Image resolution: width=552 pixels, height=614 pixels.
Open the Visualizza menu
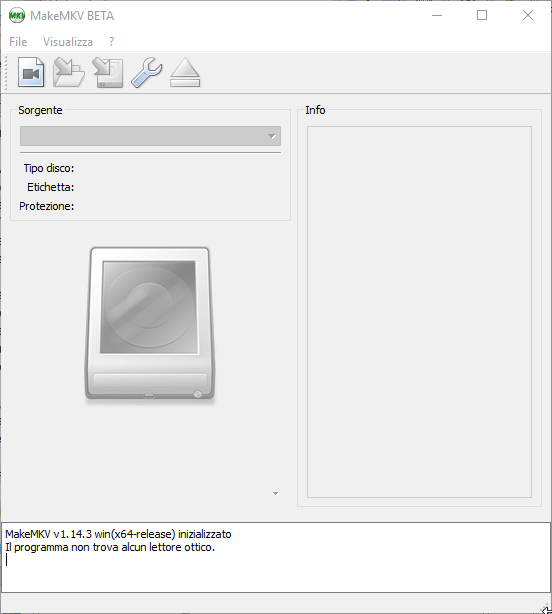(x=68, y=42)
